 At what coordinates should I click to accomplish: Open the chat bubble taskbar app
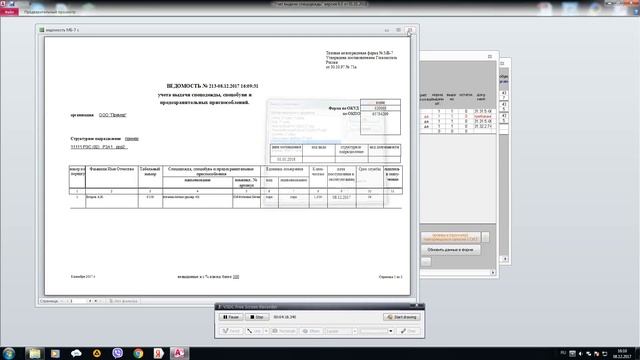[x=76, y=353]
